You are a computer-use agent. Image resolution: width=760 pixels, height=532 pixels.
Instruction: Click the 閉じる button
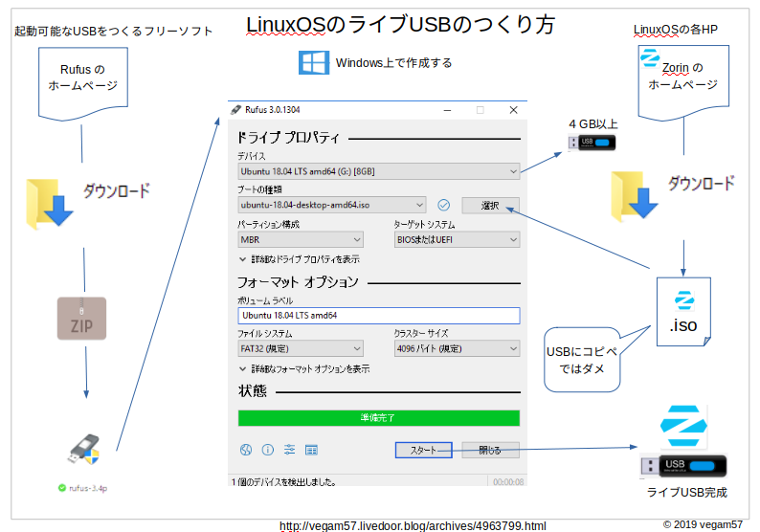[490, 450]
